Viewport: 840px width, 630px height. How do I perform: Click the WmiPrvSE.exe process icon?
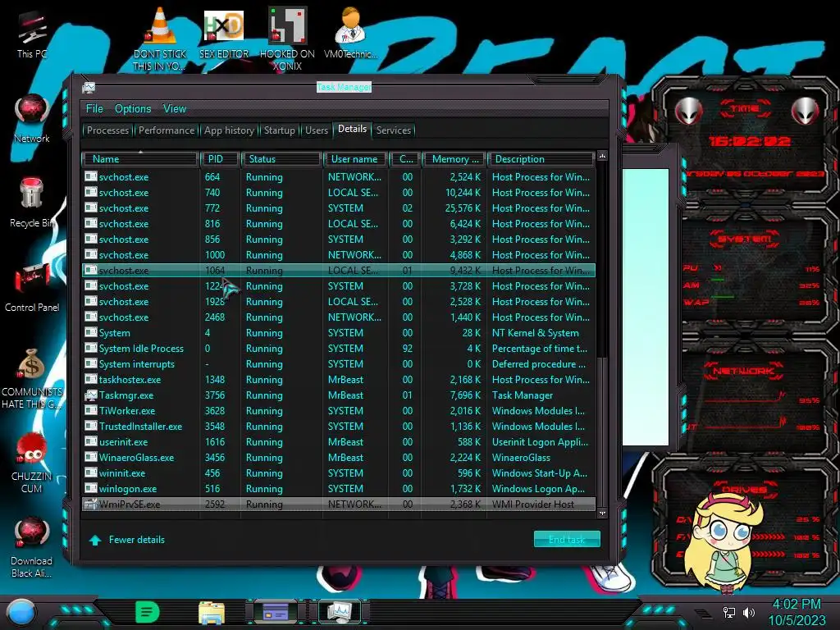click(90, 504)
